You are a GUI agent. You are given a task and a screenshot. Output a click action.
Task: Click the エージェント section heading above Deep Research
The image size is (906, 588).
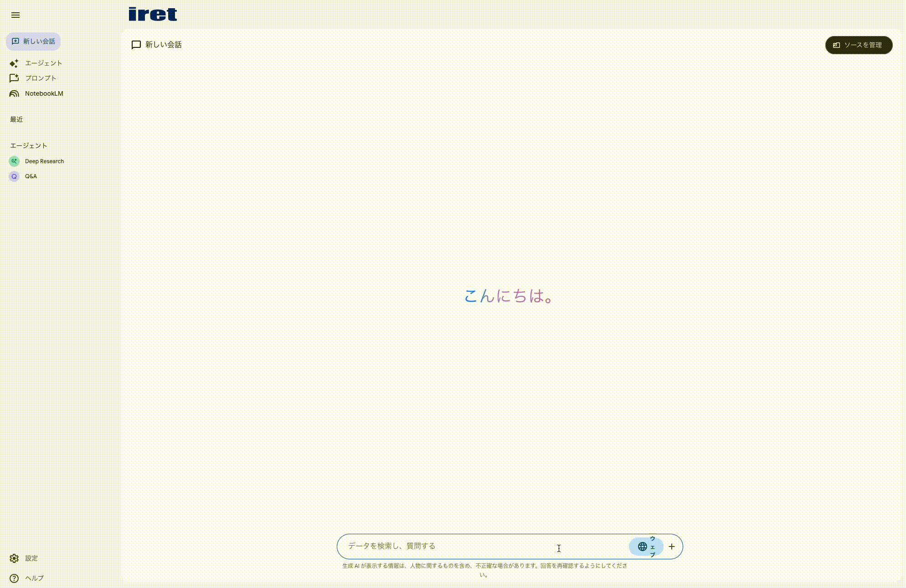point(29,146)
